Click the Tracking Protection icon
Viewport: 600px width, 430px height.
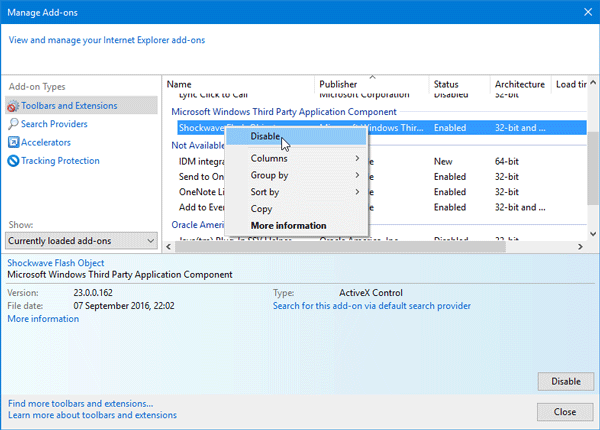tap(13, 161)
